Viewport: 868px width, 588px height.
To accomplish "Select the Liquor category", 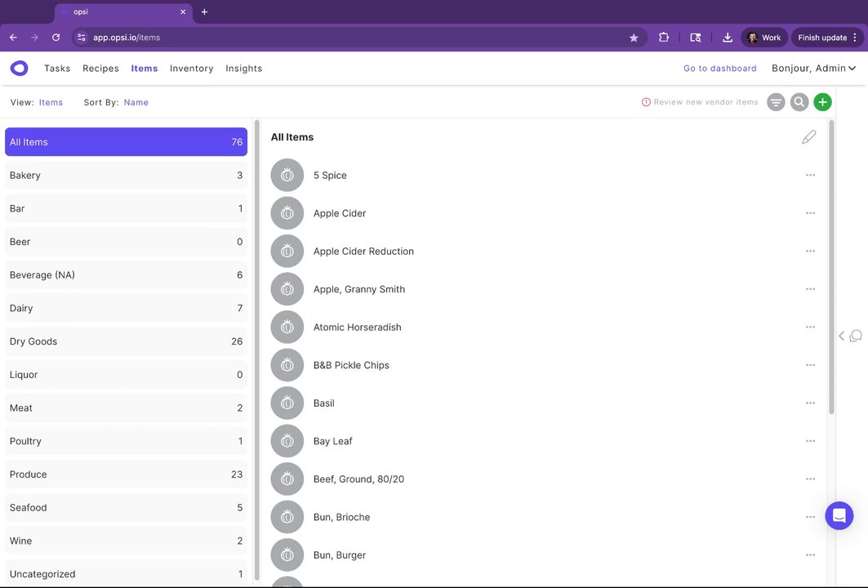I will [127, 374].
